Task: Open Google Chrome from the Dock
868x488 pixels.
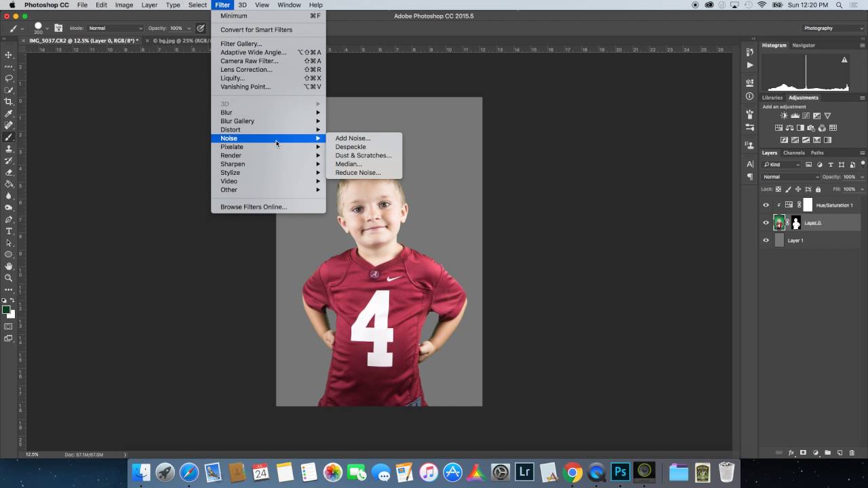Action: 572,472
